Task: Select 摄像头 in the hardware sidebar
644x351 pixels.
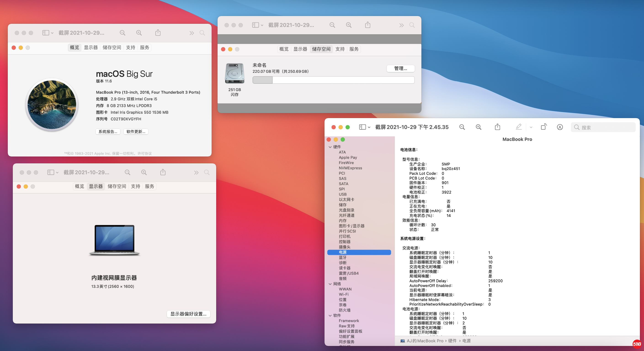Action: coord(345,247)
